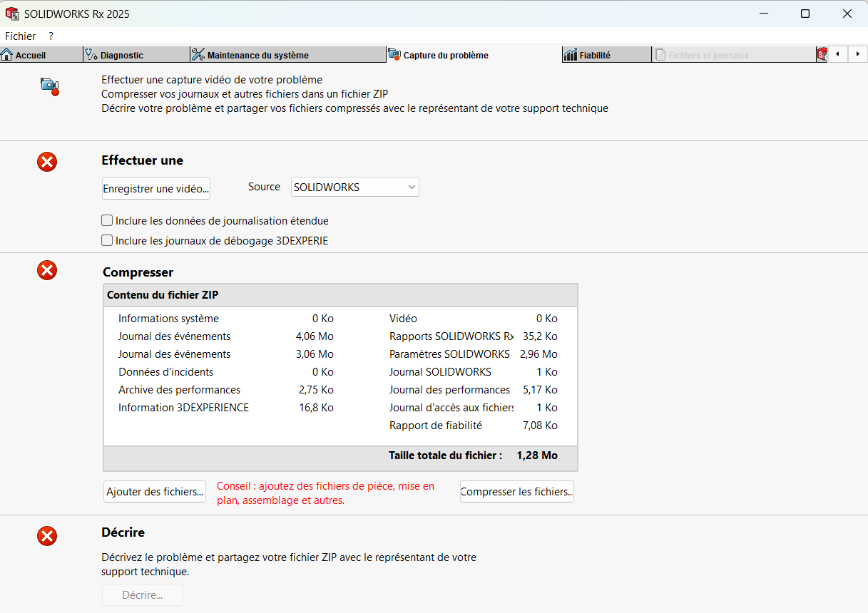The width and height of the screenshot is (868, 613).
Task: Switch to the Diagnostic tab
Action: (136, 55)
